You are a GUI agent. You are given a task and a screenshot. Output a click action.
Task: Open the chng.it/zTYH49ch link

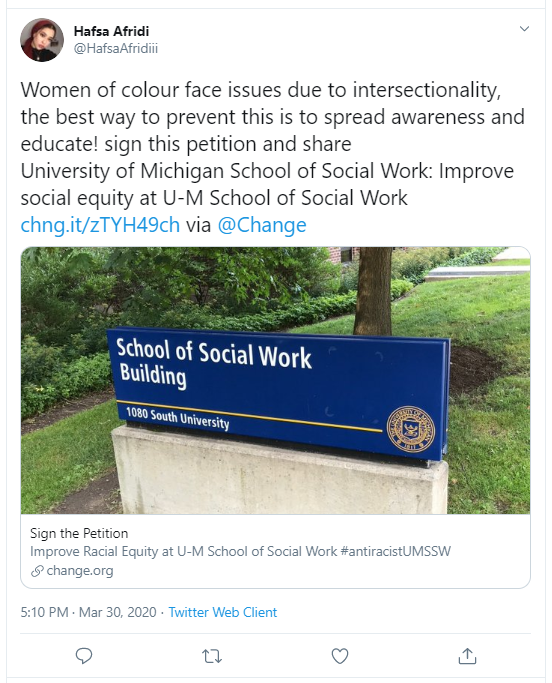click(x=100, y=225)
